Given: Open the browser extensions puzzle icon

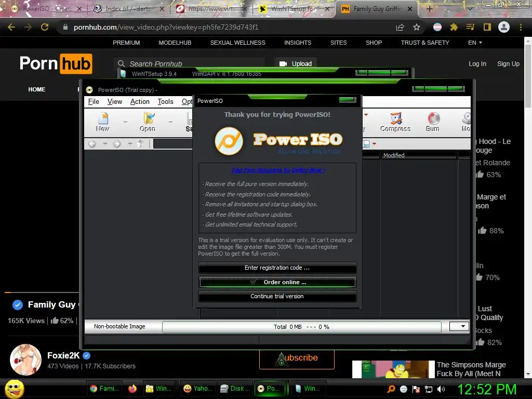Looking at the screenshot, I should click(x=454, y=27).
